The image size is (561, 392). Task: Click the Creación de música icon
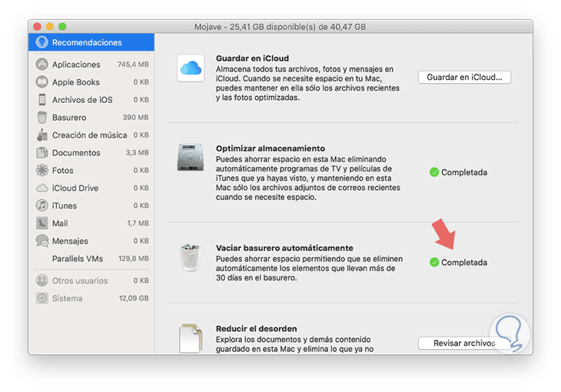[x=41, y=135]
